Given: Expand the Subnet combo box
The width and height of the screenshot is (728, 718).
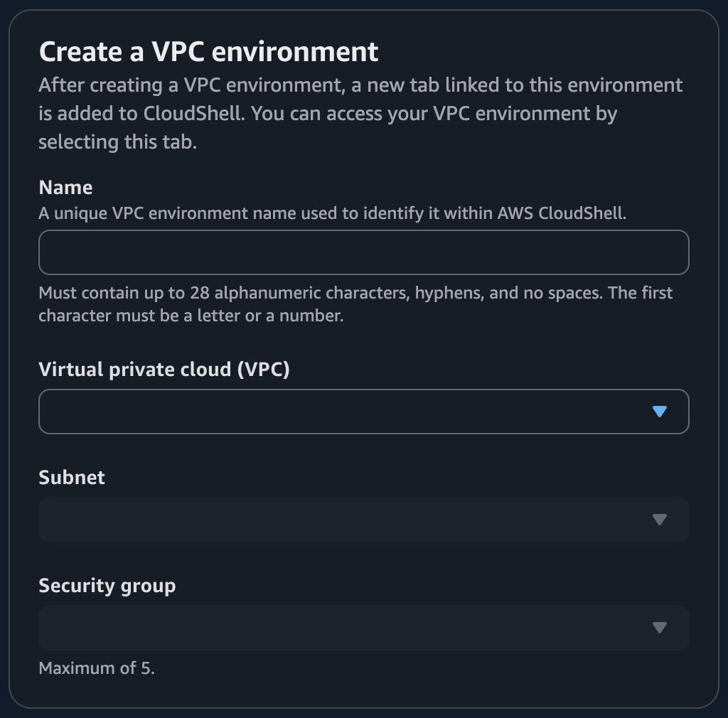Looking at the screenshot, I should [x=364, y=519].
